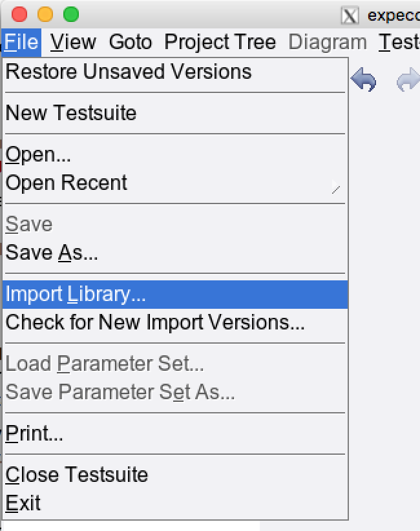Select Restore Unsaved Versions
This screenshot has height=531, width=420.
click(x=128, y=71)
